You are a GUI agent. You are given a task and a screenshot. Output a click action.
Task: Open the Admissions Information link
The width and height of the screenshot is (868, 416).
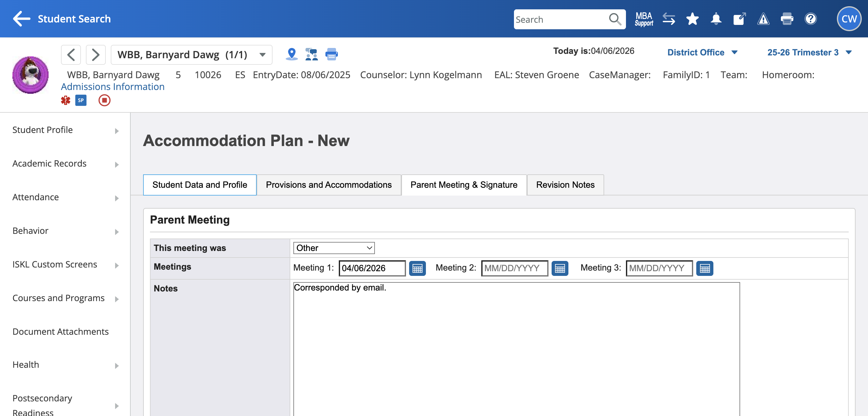point(113,87)
